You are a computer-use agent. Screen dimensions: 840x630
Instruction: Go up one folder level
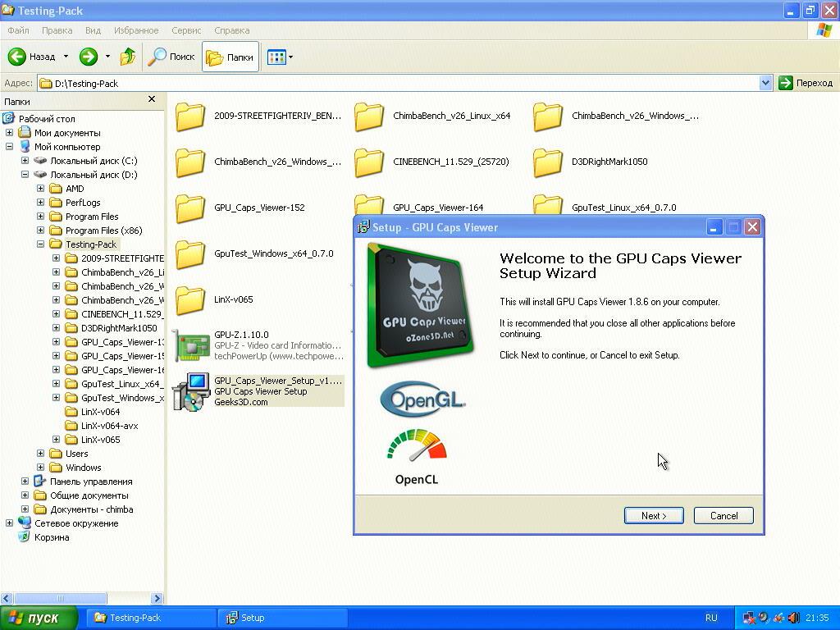pos(127,57)
